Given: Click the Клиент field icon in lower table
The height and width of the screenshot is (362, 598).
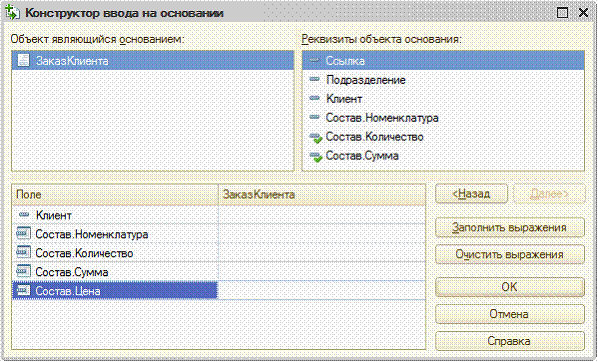Looking at the screenshot, I should tap(24, 215).
